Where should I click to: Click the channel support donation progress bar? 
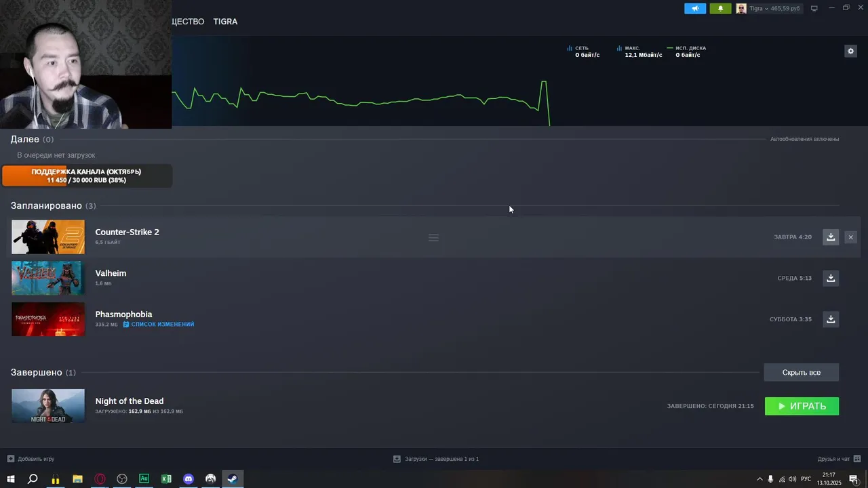tap(87, 176)
